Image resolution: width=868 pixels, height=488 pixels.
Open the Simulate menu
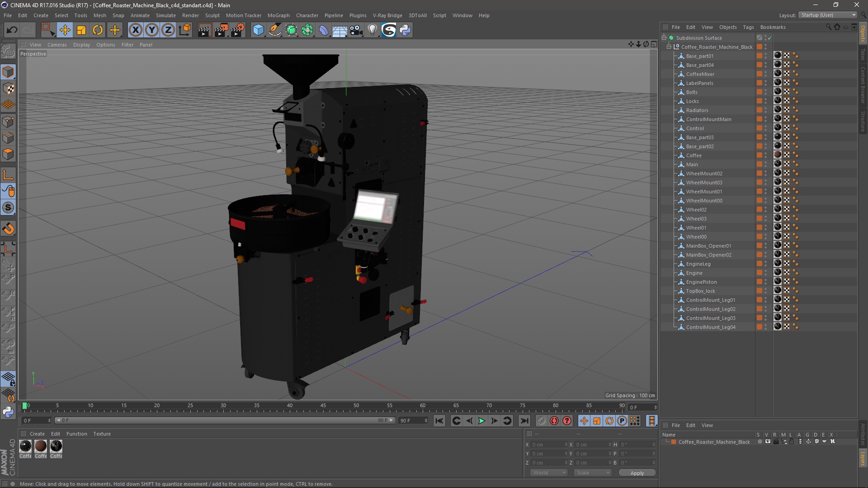point(166,15)
